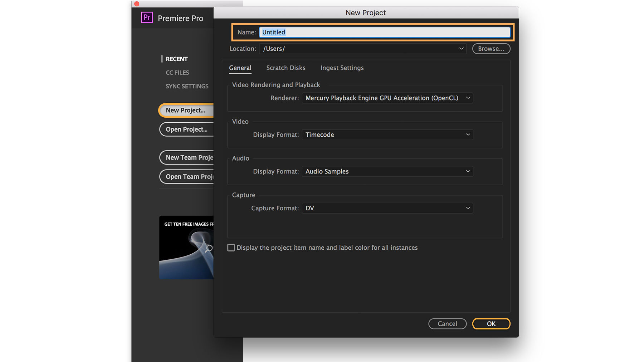Open the Audio Display Format dropdown

[x=387, y=171]
